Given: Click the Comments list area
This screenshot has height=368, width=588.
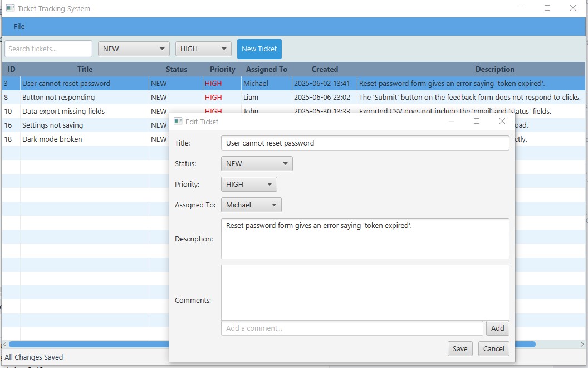Looking at the screenshot, I should (x=365, y=293).
